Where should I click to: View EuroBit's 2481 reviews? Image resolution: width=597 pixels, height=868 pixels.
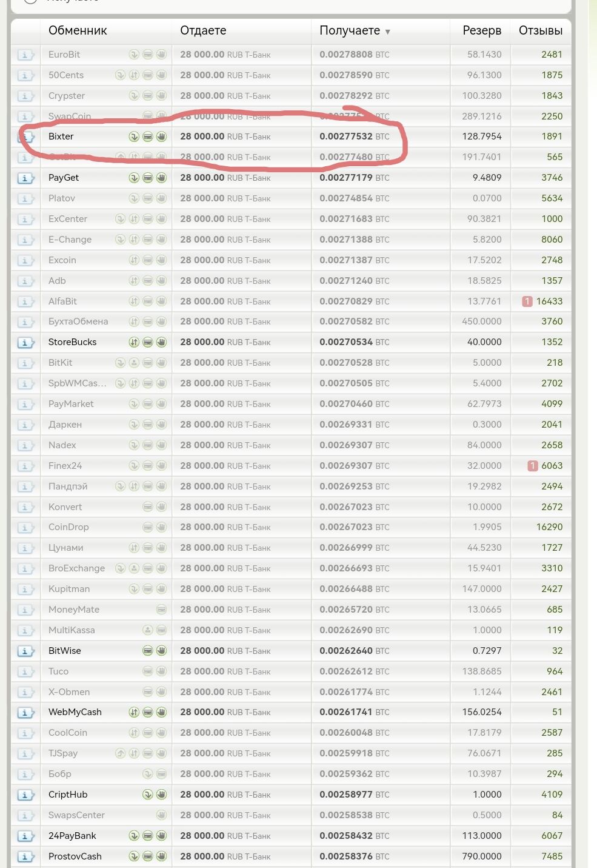tap(552, 55)
